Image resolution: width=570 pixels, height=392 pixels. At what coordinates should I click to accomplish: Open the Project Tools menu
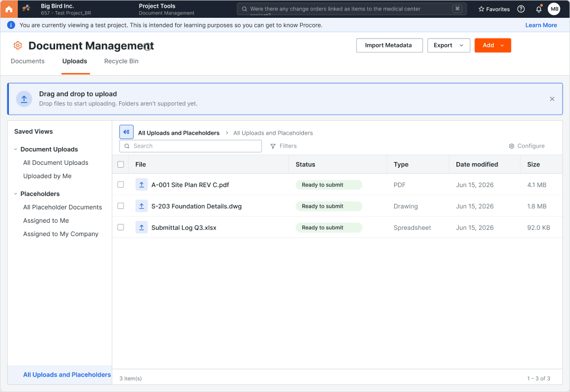coord(166,9)
